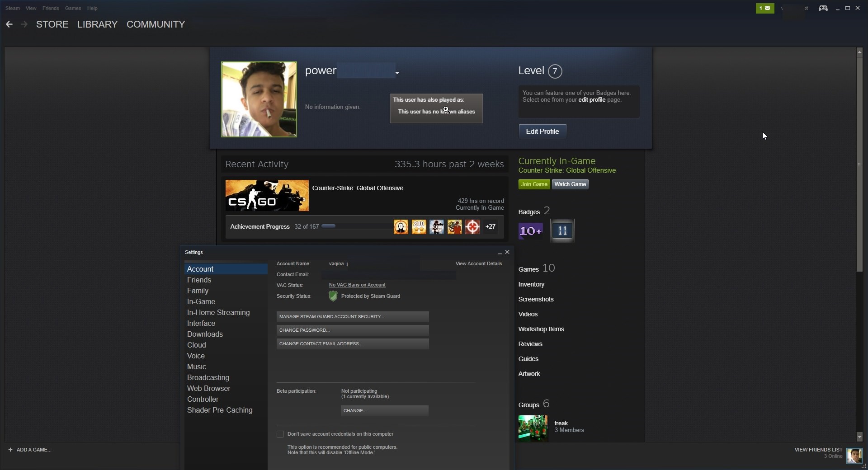Open the View menu
868x470 pixels.
pos(31,8)
